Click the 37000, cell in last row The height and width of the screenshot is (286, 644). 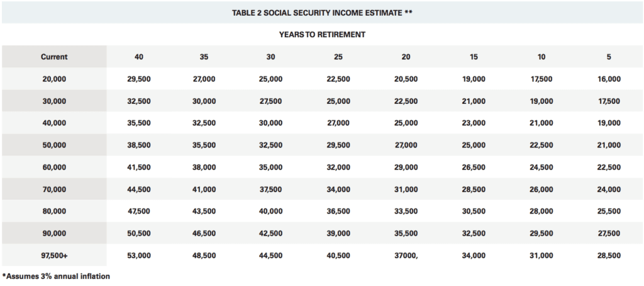406,256
